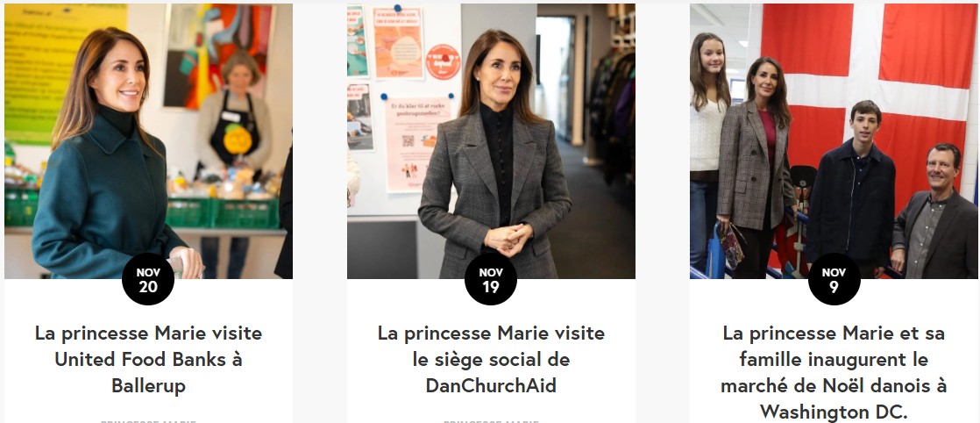Viewport: 980px width, 423px height.
Task: Open the United Food Banks article photo
Action: pyautogui.click(x=148, y=140)
